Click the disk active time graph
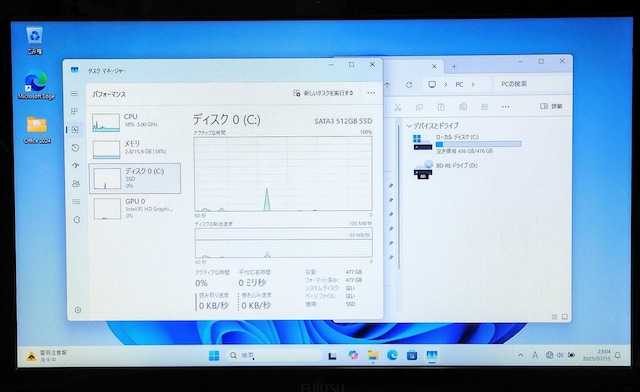The image size is (640, 392). click(283, 174)
